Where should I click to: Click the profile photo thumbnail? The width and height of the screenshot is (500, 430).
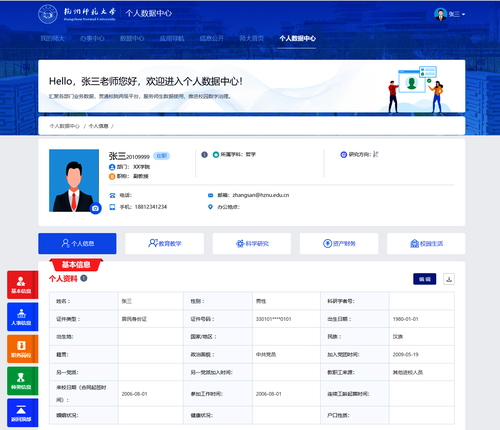pyautogui.click(x=74, y=180)
